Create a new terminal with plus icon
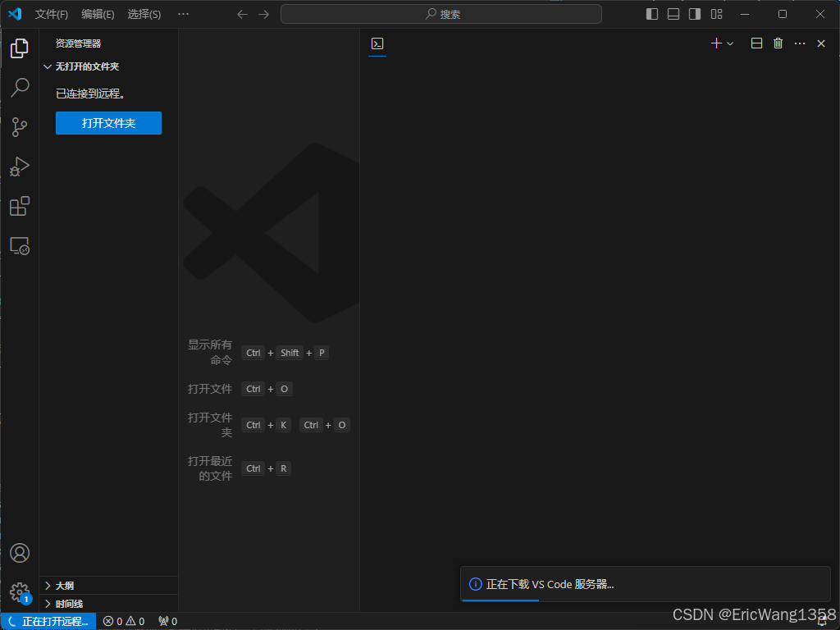Screen dimensions: 840x630 [x=716, y=43]
